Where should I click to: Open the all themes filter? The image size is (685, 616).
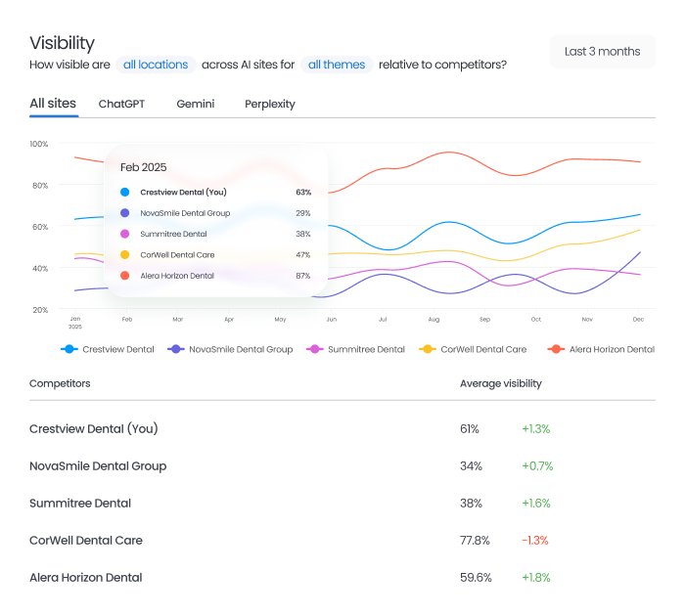coord(337,65)
